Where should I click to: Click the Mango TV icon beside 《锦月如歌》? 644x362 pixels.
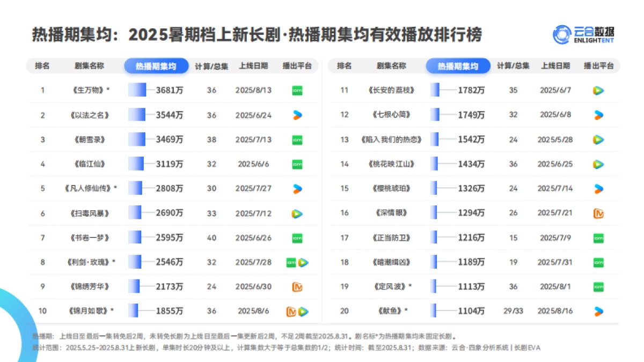292,311
